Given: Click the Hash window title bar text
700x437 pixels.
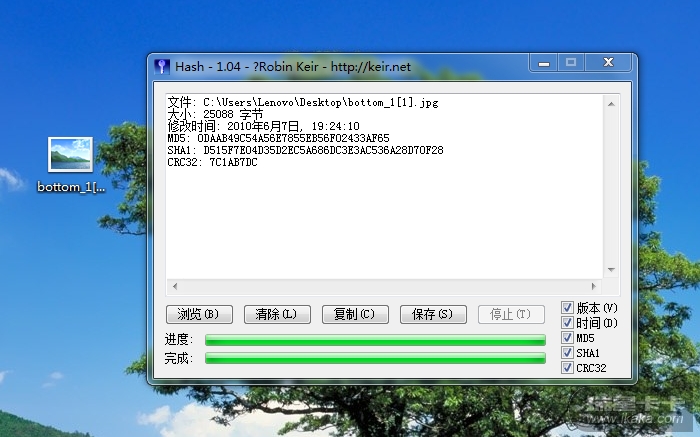Looking at the screenshot, I should 293,67.
